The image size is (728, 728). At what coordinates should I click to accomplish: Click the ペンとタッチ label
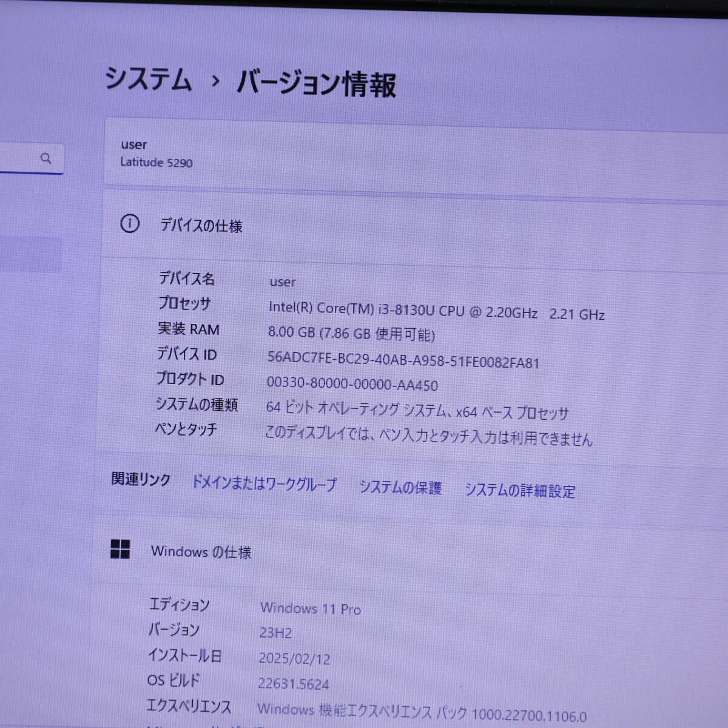coord(186,430)
